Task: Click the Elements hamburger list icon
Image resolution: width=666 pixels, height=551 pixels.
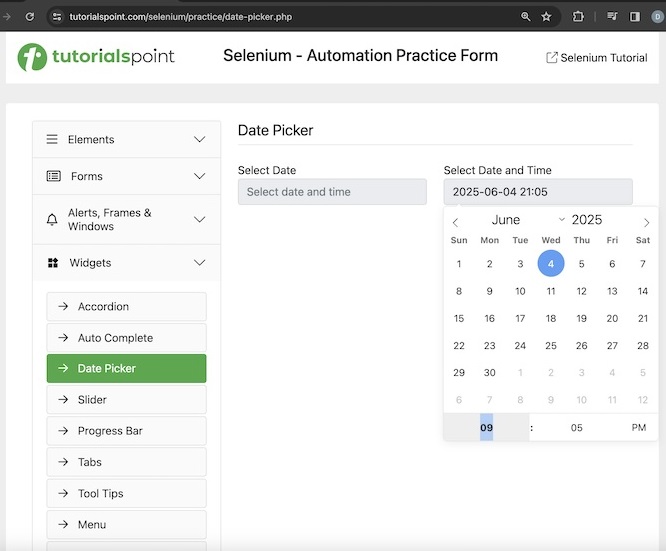Action: pyautogui.click(x=52, y=139)
